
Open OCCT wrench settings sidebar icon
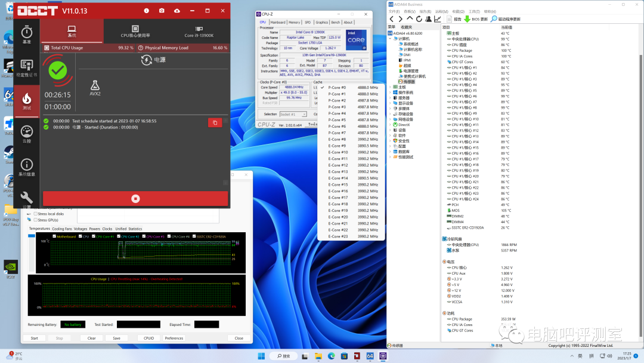(27, 198)
